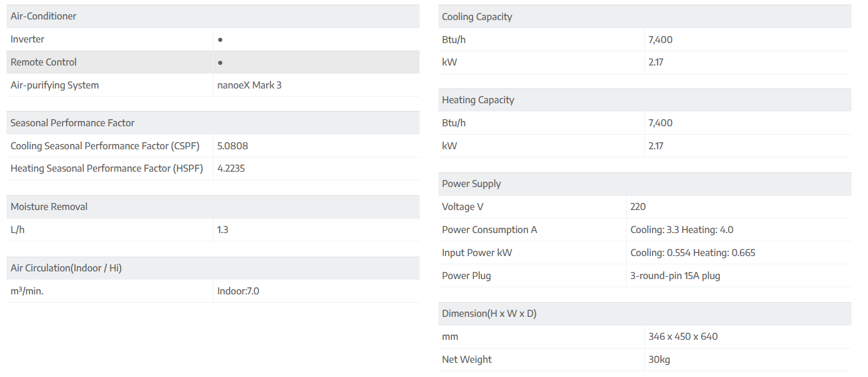
Task: Click the kW value under Cooling Capacity
Action: pos(656,63)
